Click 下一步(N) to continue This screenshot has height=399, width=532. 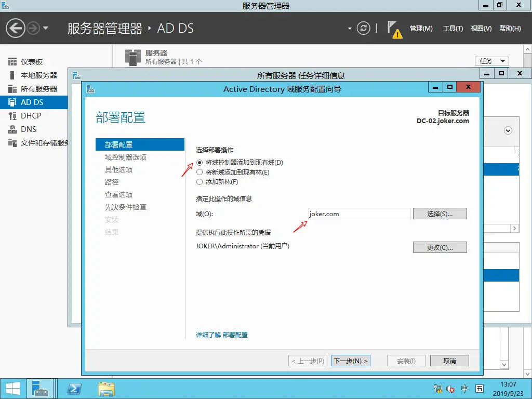351,361
